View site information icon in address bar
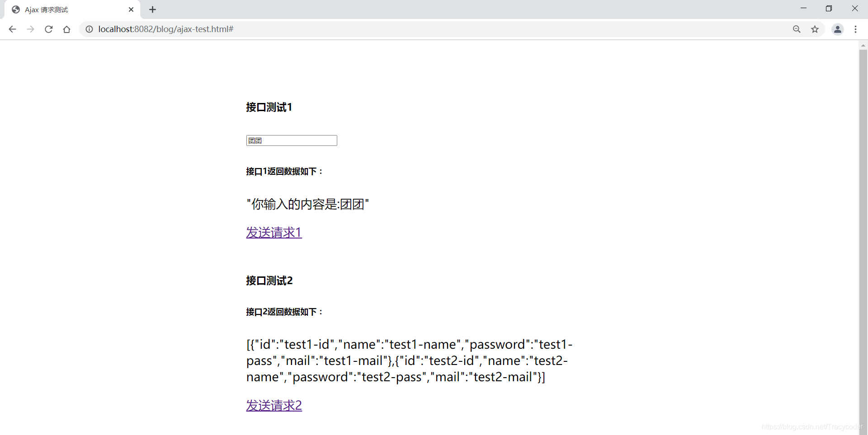The image size is (868, 435). [90, 29]
